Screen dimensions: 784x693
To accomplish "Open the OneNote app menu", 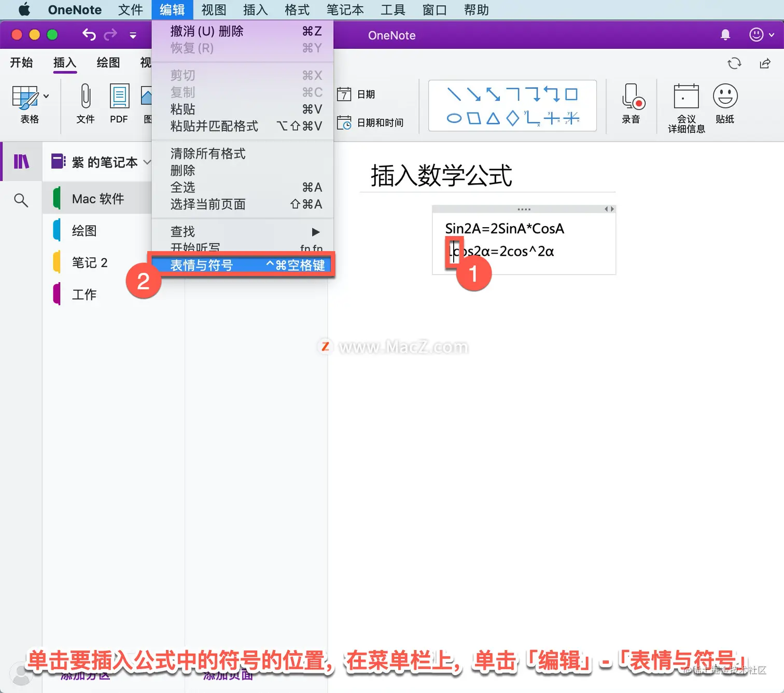I will (75, 9).
